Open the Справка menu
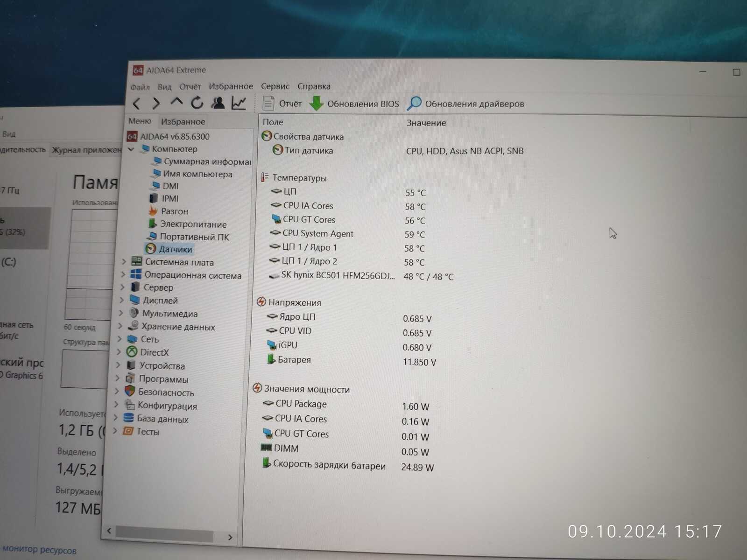The height and width of the screenshot is (560, 747). pyautogui.click(x=314, y=86)
